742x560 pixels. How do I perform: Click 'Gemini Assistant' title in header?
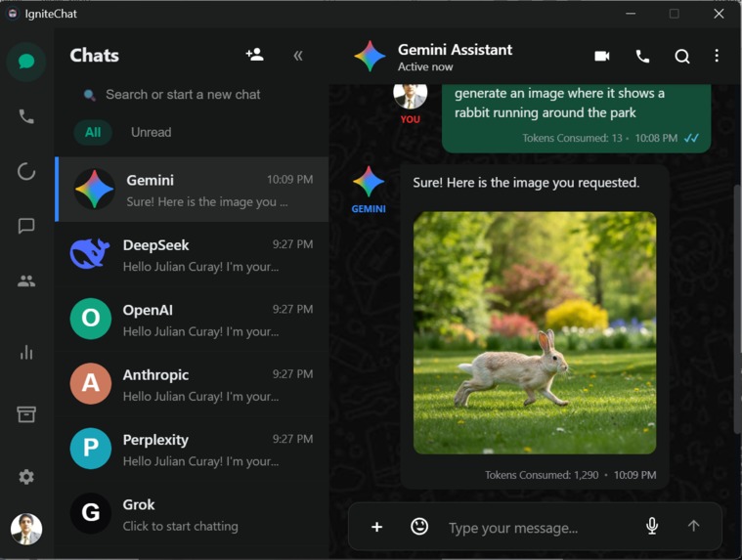pyautogui.click(x=455, y=49)
